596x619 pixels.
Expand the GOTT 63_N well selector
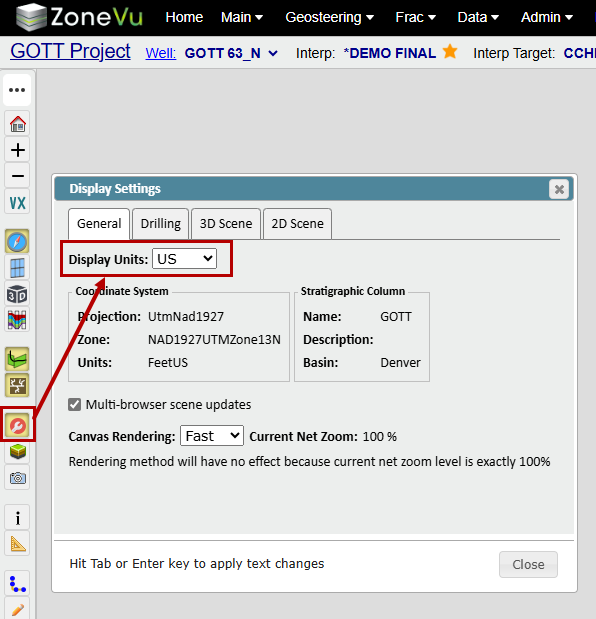[231, 53]
